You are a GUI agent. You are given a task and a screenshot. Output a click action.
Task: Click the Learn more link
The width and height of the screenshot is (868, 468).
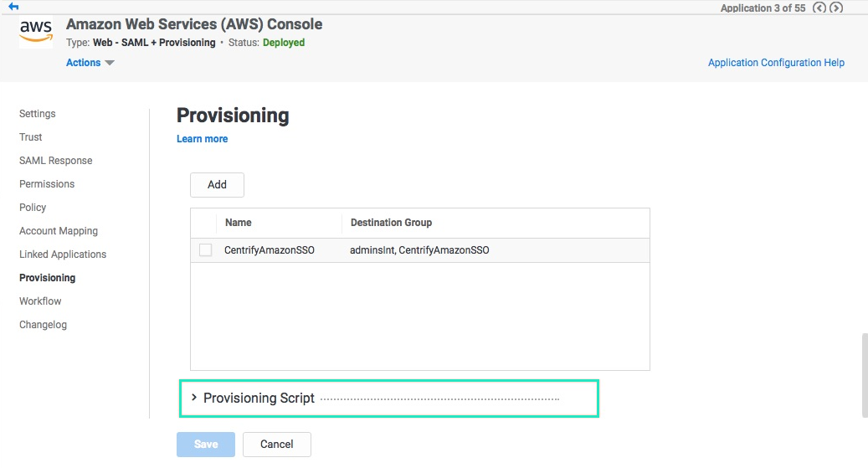[202, 139]
